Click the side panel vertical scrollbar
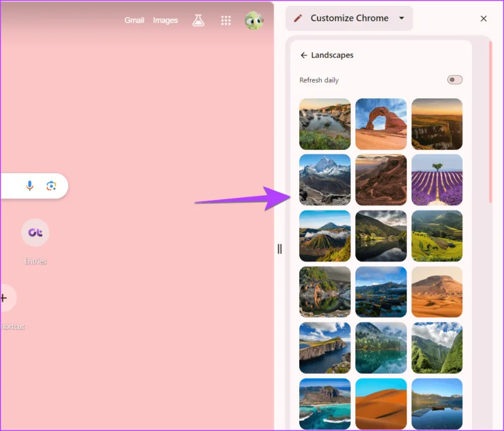This screenshot has height=431, width=504. tap(491, 122)
